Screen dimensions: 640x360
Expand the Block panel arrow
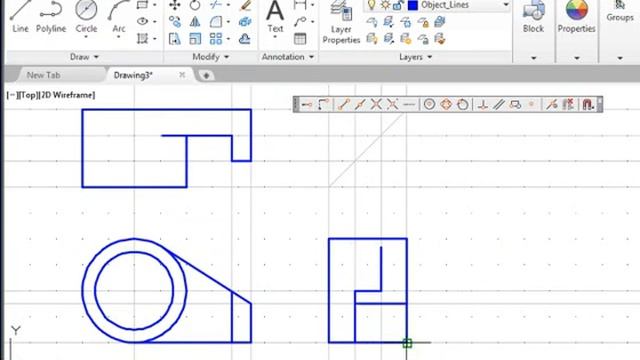[x=533, y=58]
